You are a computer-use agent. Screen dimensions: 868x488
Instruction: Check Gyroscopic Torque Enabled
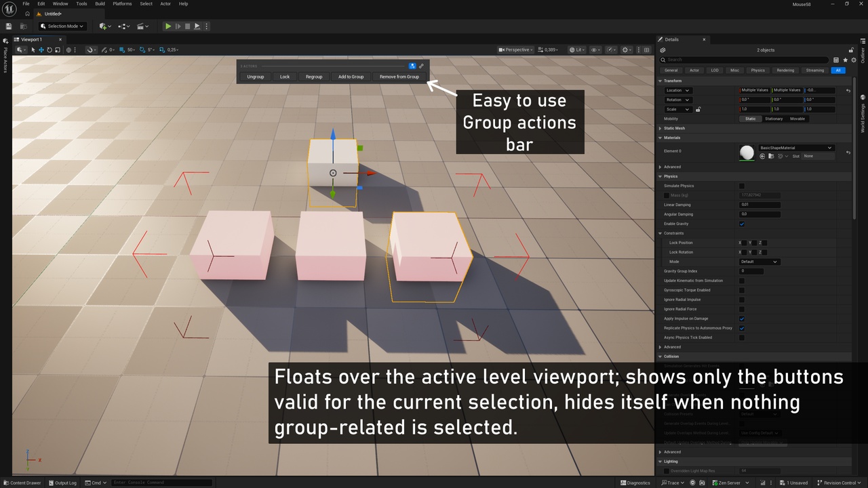[x=742, y=290]
